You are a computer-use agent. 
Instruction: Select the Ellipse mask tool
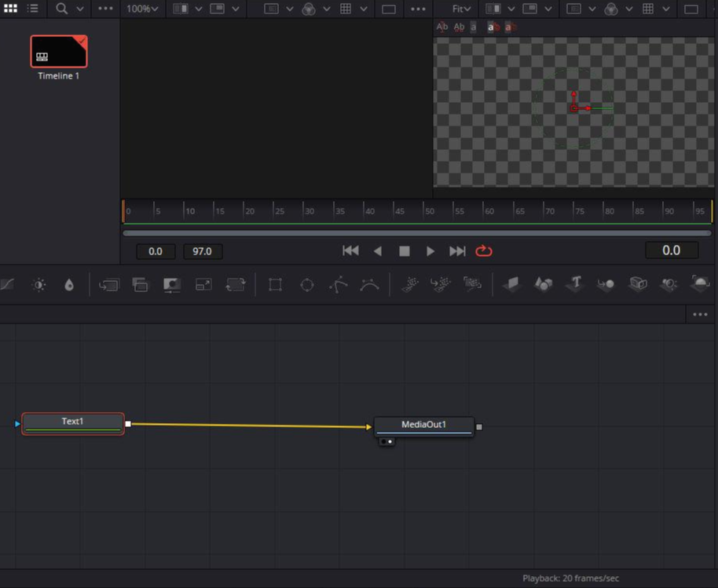pyautogui.click(x=307, y=285)
